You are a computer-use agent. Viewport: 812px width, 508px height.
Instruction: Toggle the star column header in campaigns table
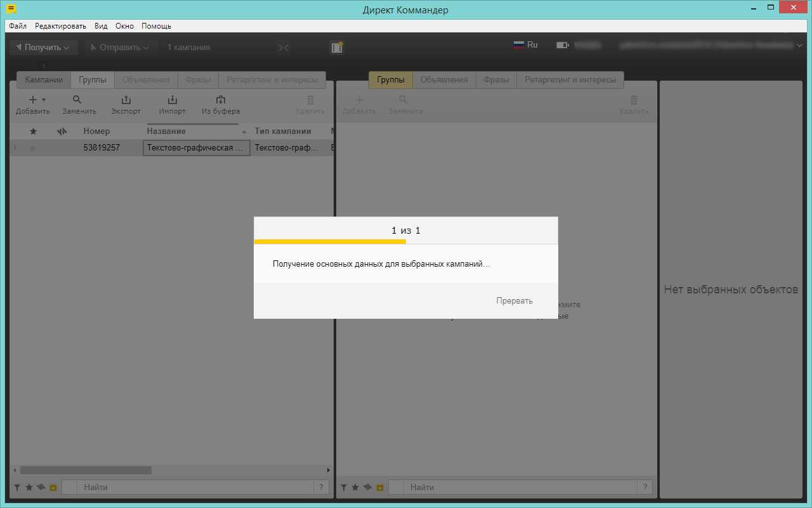[34, 131]
